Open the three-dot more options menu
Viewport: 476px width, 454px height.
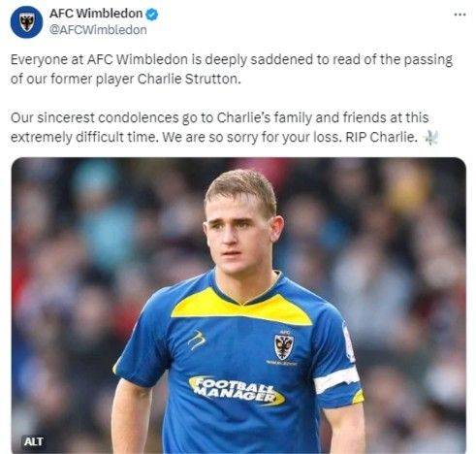pos(460,15)
